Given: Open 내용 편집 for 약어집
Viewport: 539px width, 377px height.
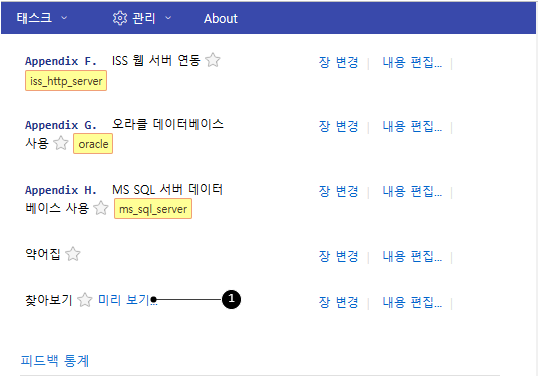Looking at the screenshot, I should [x=412, y=256].
